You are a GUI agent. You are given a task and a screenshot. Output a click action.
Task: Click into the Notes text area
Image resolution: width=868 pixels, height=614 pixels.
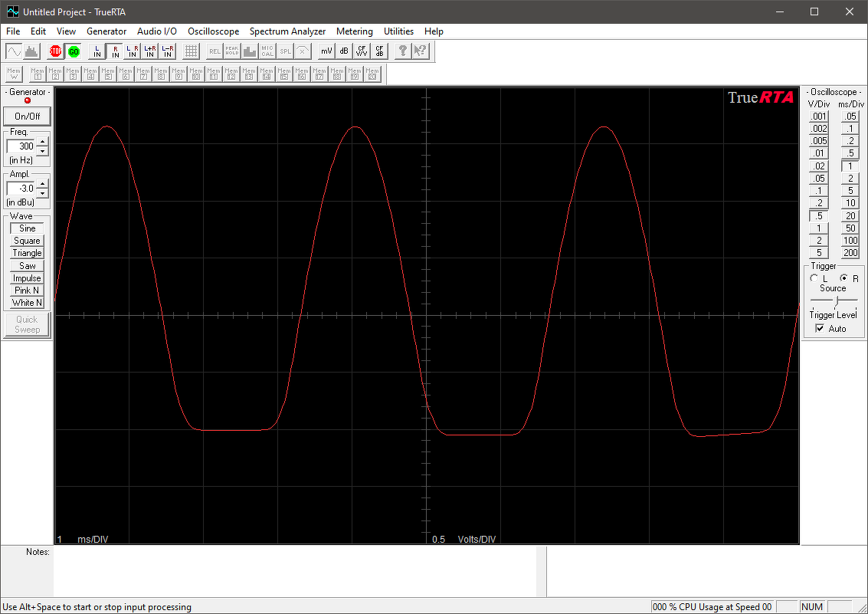point(295,571)
